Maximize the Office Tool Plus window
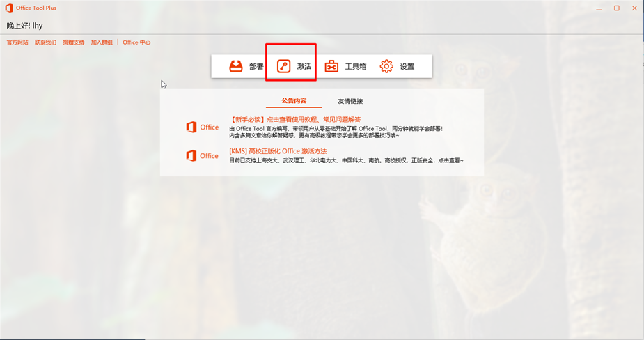 pos(616,8)
